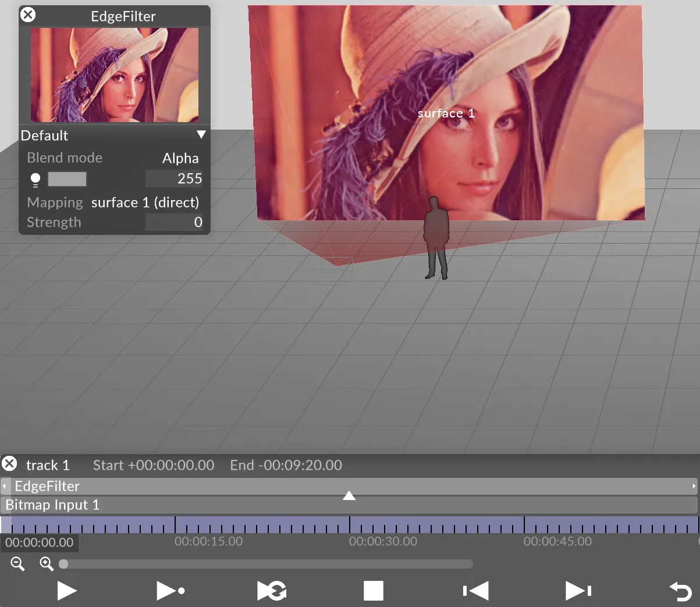Zoom out the timeline
Viewport: 700px width, 607px height.
click(17, 563)
